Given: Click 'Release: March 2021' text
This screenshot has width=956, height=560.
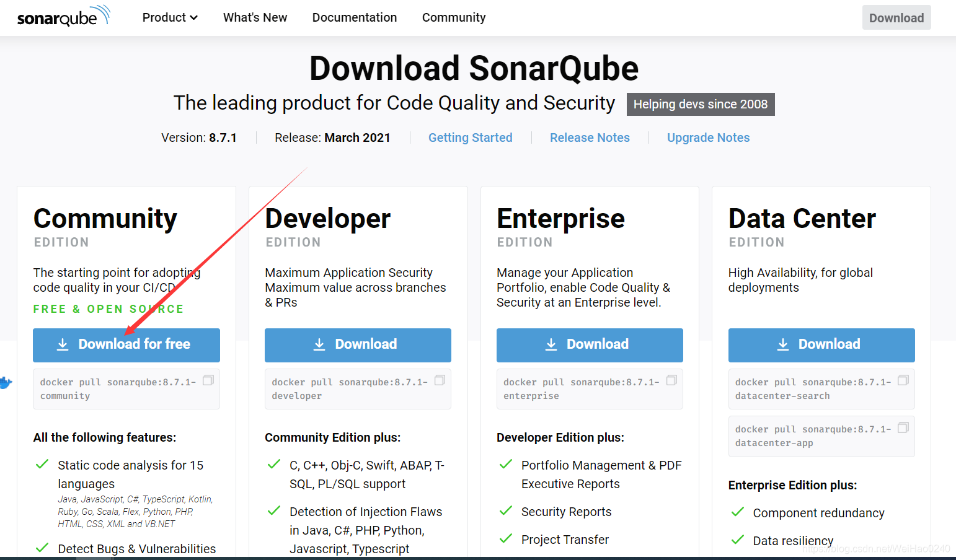Looking at the screenshot, I should (332, 138).
